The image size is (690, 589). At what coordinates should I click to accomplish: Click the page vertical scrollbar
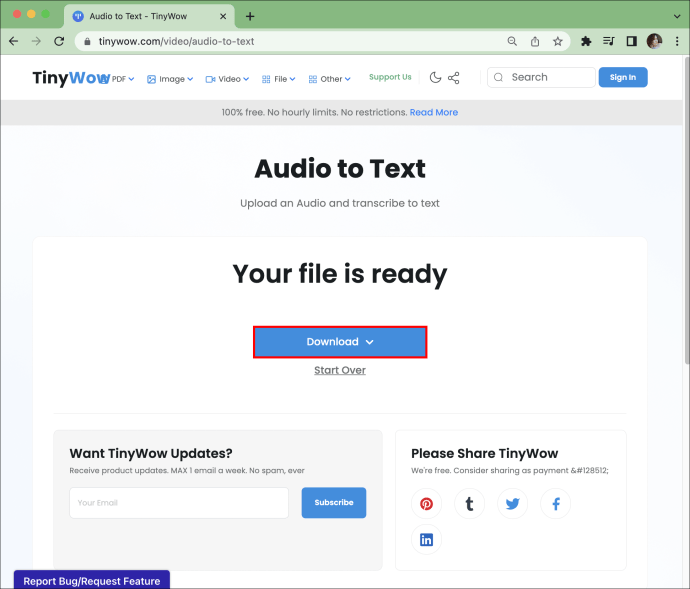tap(686, 211)
